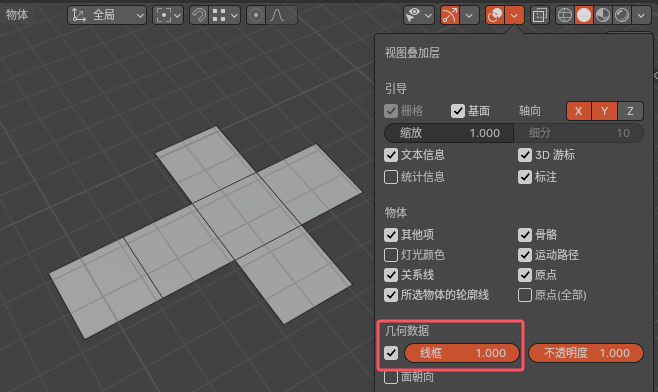This screenshot has height=392, width=658.
Task: Switch to solid shading mode
Action: click(x=584, y=16)
